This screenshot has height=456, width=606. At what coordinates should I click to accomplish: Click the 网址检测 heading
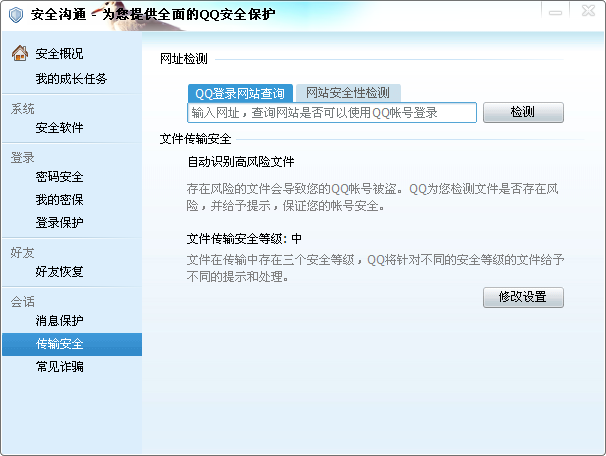pyautogui.click(x=184, y=59)
